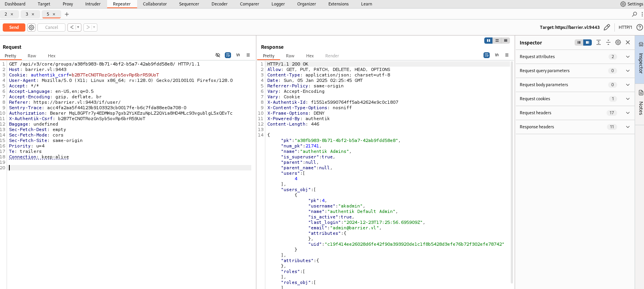Select the Request Hex view tab
The image size is (644, 289).
pos(51,56)
